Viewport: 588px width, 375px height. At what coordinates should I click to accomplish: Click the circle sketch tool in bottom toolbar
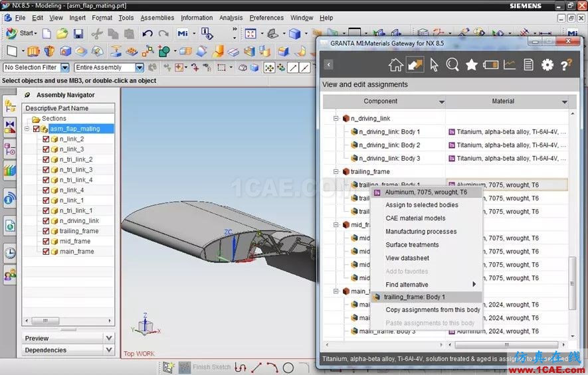pos(288,368)
